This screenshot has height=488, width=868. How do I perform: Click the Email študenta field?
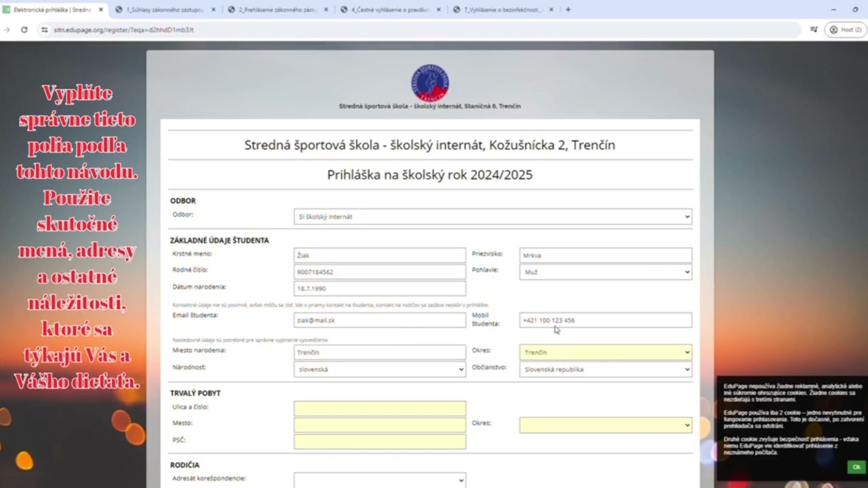(x=380, y=320)
